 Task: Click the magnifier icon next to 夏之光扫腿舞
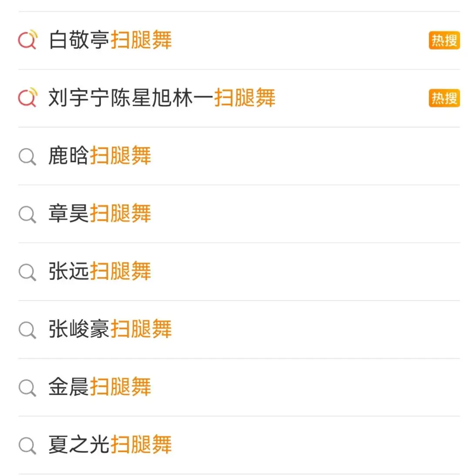(x=27, y=445)
